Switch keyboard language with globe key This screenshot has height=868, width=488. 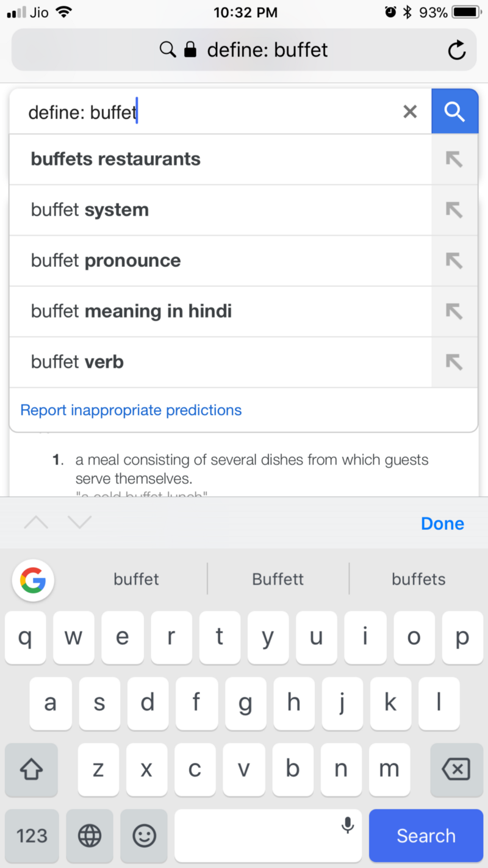[90, 835]
